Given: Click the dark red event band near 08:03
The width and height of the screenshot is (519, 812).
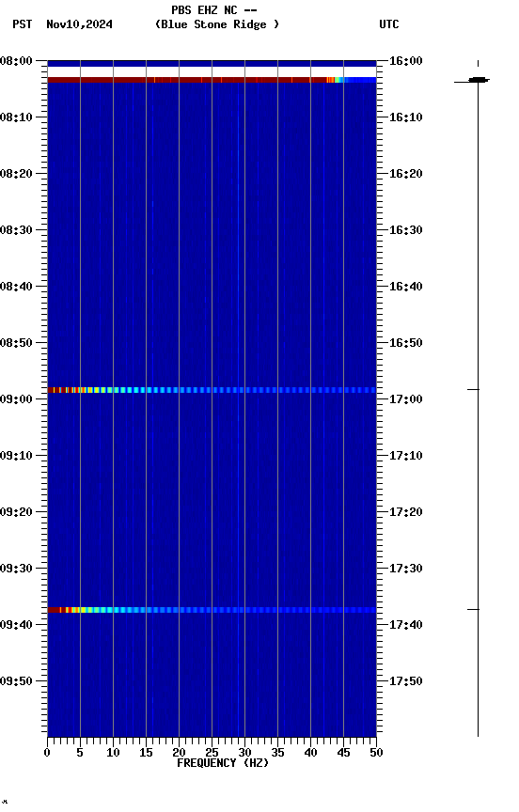Looking at the screenshot, I should 212,80.
